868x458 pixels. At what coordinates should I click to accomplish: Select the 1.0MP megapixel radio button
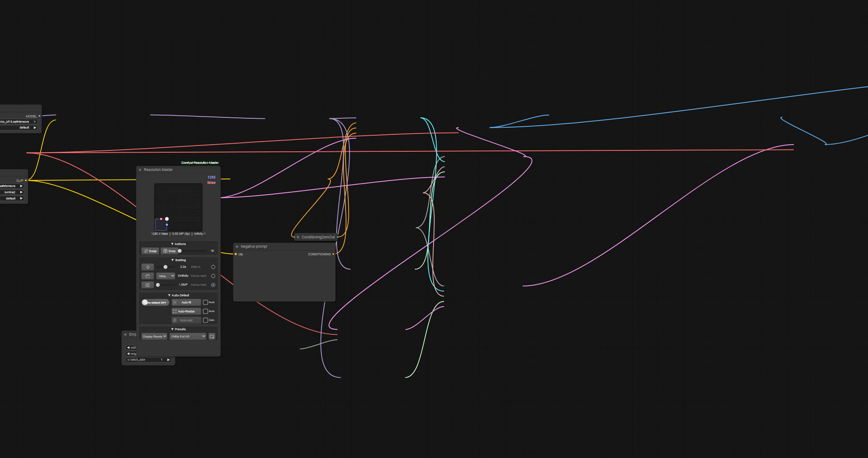(213, 285)
